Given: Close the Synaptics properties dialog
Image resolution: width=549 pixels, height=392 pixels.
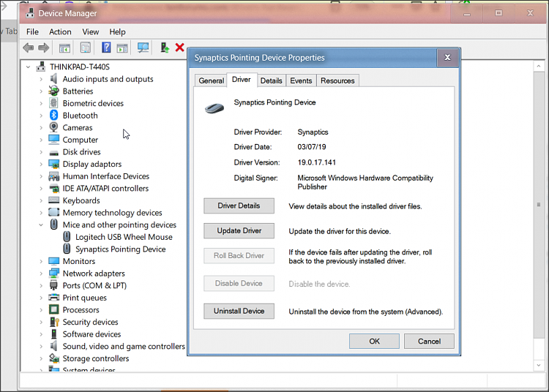Looking at the screenshot, I should tap(447, 58).
